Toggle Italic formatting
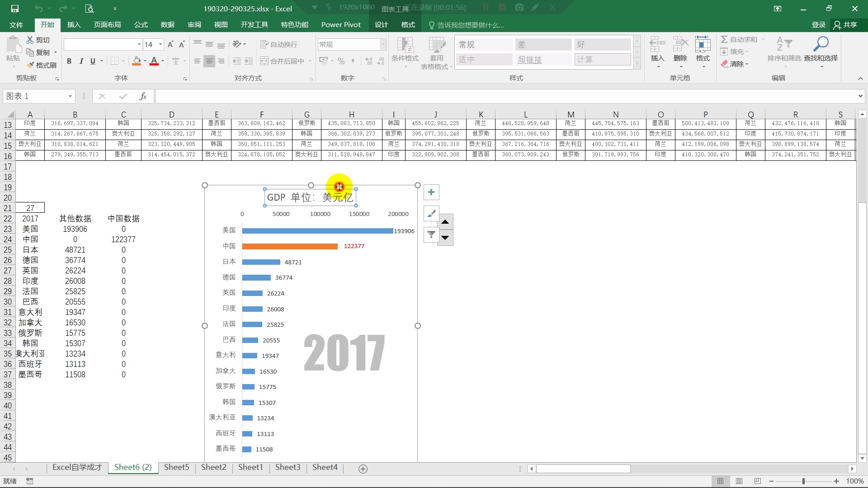868x488 pixels. coord(81,61)
